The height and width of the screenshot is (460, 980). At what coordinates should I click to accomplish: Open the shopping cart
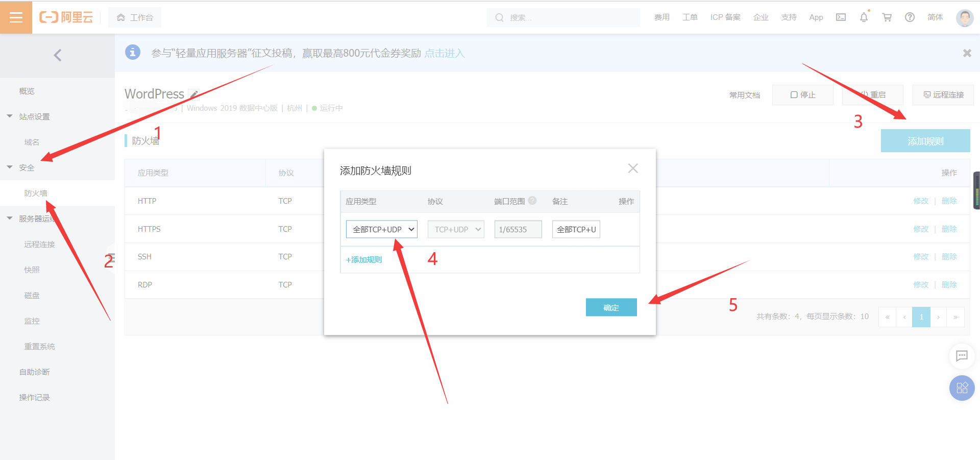point(887,17)
